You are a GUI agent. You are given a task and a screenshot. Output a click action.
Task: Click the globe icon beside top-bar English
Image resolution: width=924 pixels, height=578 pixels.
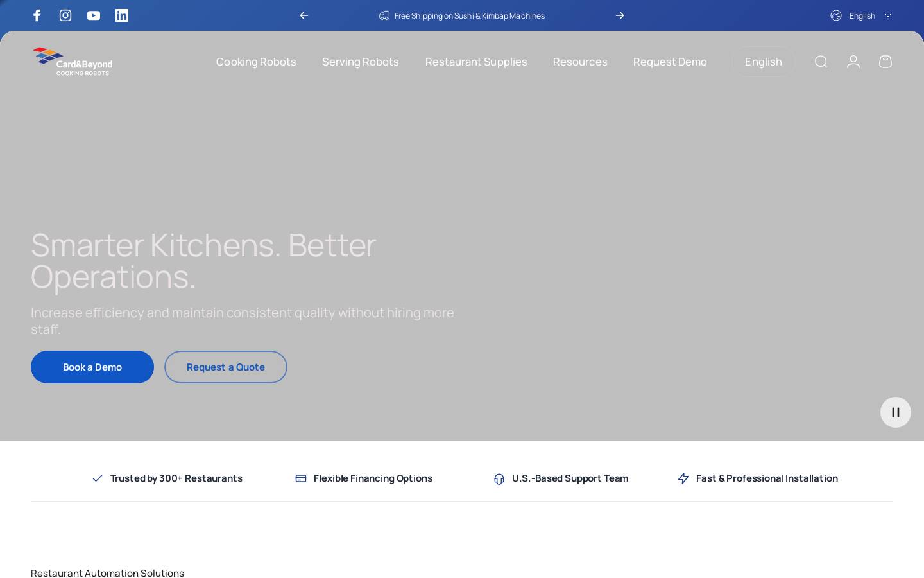click(836, 15)
